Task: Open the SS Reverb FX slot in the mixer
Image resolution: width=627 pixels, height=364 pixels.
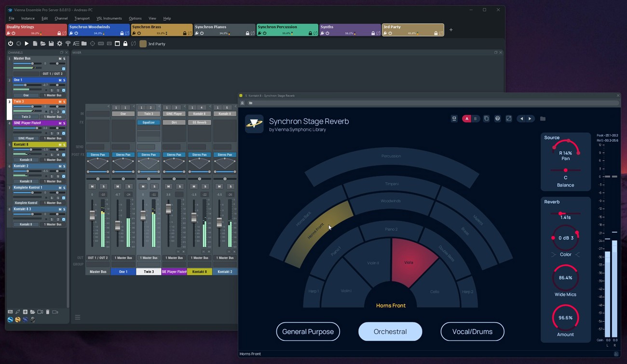Action: point(199,122)
